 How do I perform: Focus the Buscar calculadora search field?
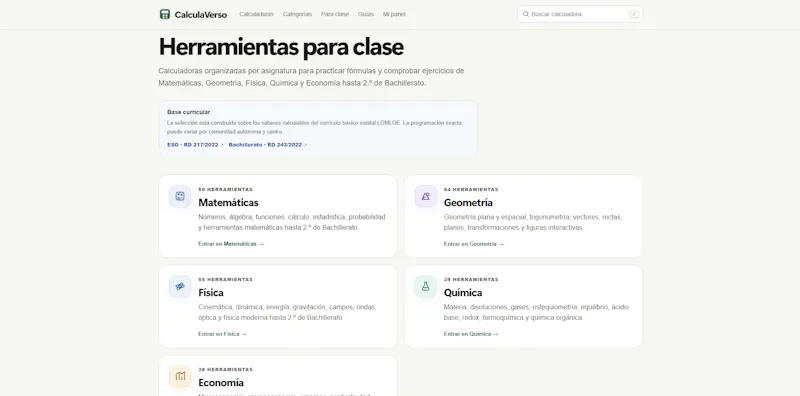(x=580, y=14)
